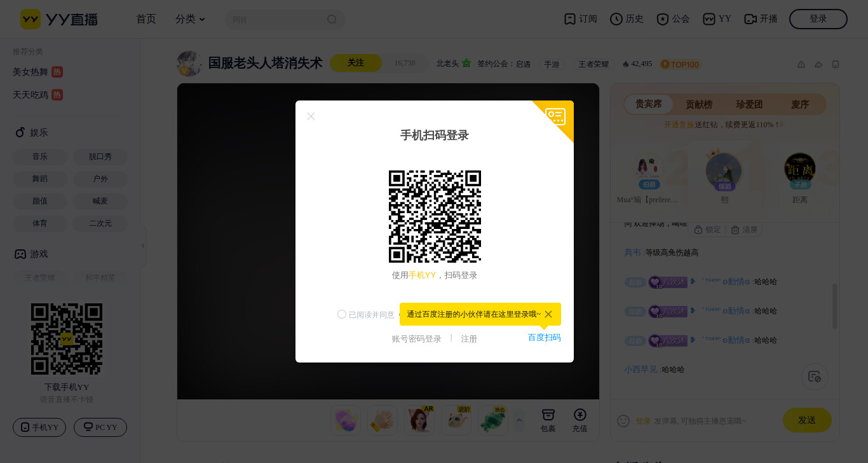Click the yellow 关注 follow button
This screenshot has height=463, width=868.
356,63
